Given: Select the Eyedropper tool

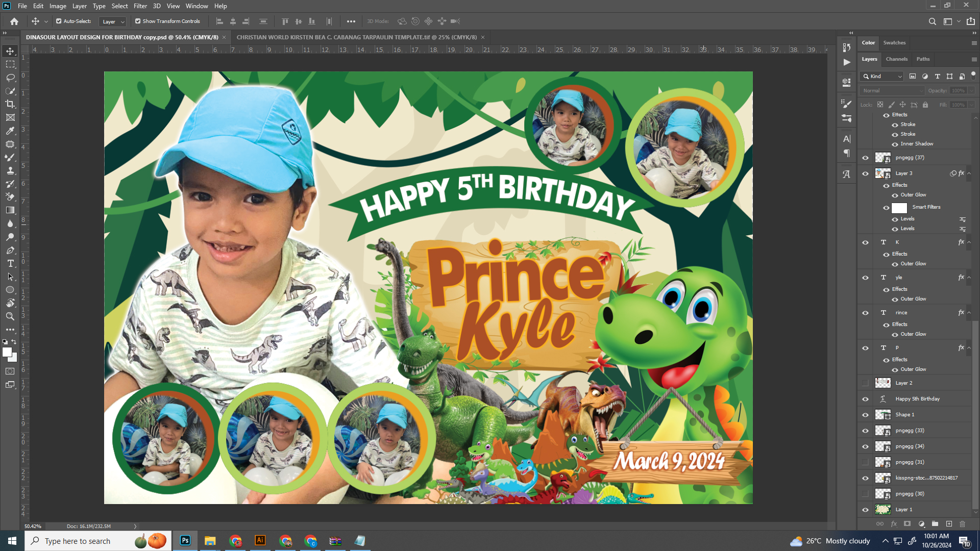Looking at the screenshot, I should point(10,131).
